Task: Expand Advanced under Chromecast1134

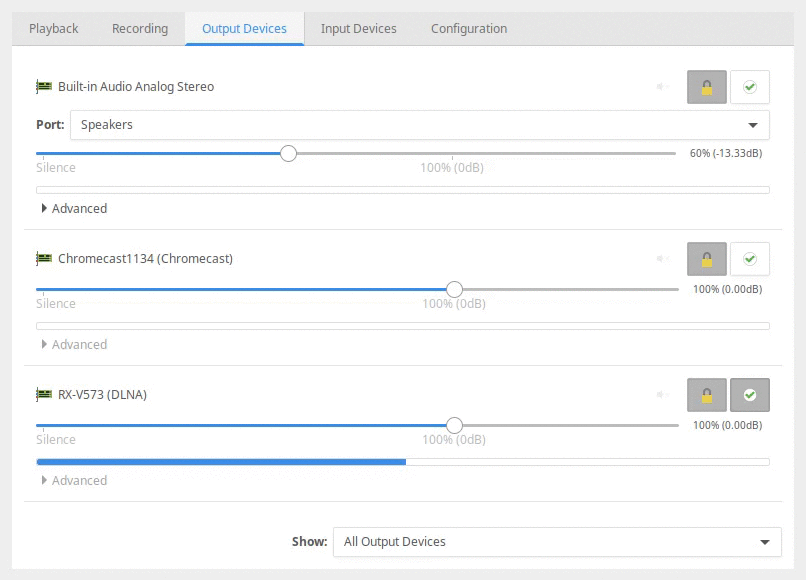Action: coord(74,345)
